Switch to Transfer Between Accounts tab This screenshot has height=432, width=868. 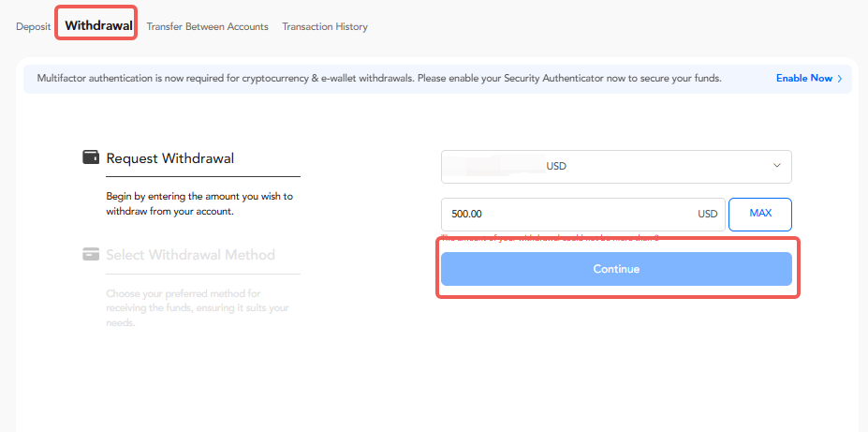207,26
